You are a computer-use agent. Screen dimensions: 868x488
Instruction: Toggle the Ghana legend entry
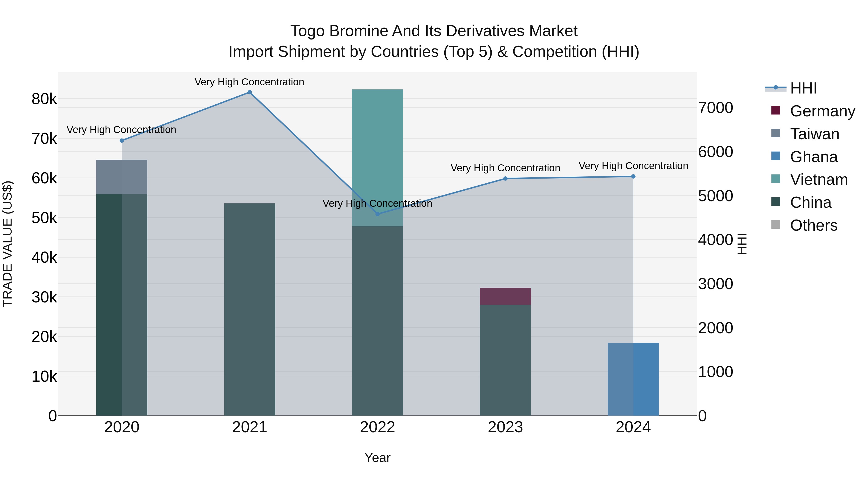804,157
